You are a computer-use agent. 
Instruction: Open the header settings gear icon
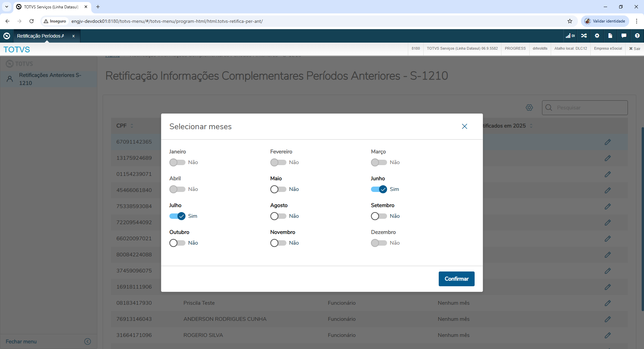point(597,36)
